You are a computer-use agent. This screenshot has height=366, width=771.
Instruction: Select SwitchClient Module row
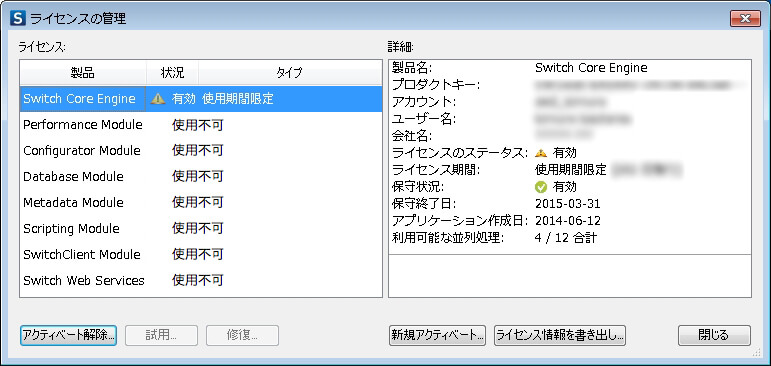point(201,255)
